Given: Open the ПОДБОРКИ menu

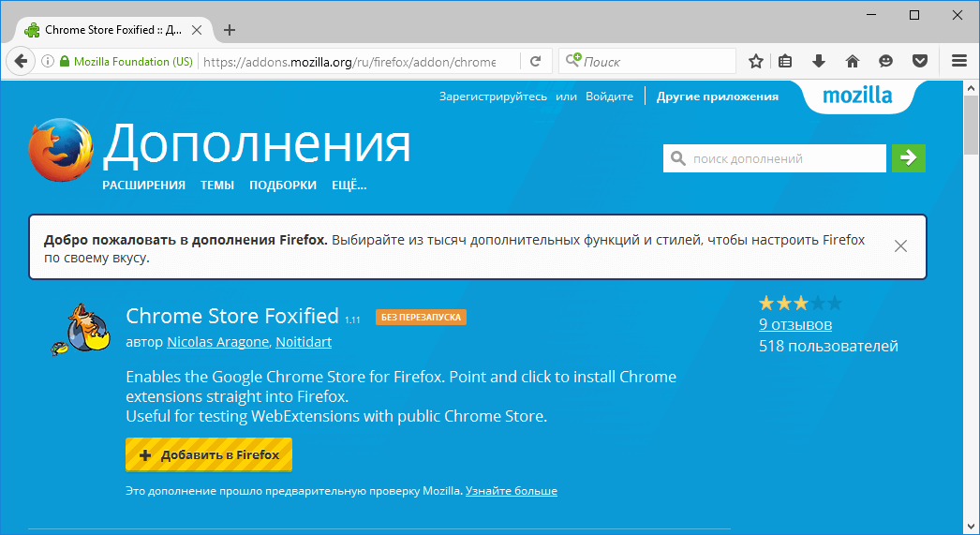Looking at the screenshot, I should pyautogui.click(x=283, y=186).
